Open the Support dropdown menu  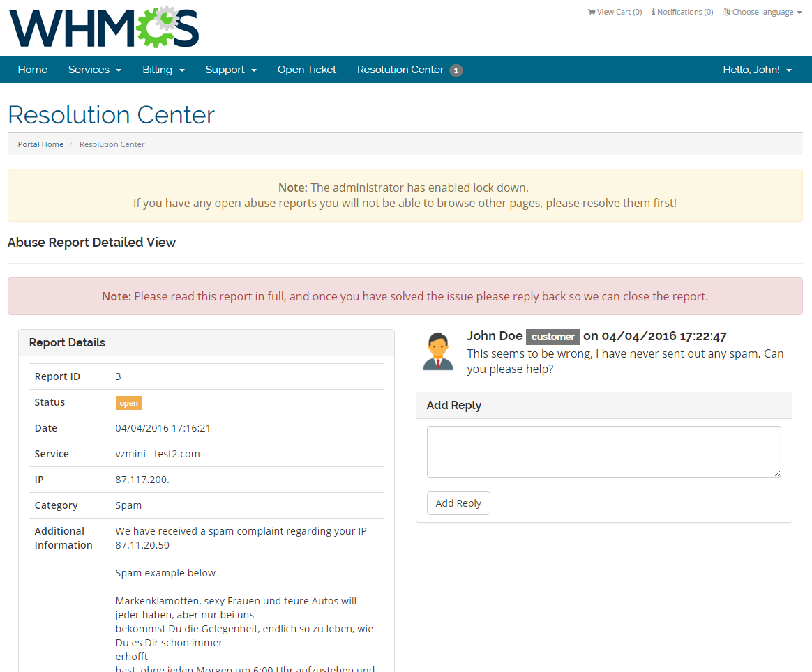pyautogui.click(x=231, y=70)
